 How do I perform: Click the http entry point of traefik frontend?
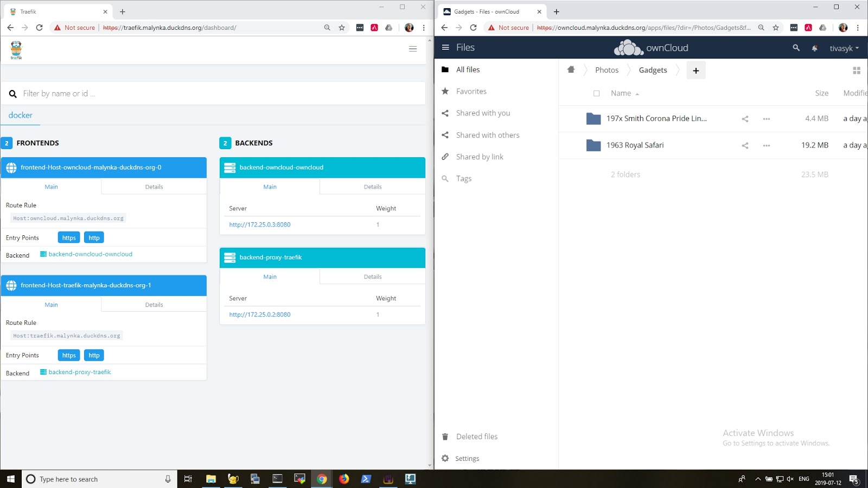[94, 355]
